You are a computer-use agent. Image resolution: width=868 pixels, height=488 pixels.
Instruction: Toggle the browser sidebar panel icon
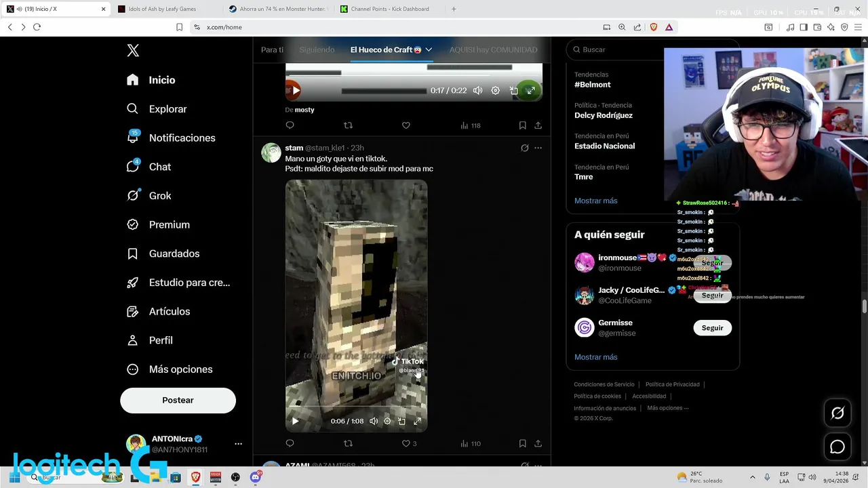[x=804, y=27]
